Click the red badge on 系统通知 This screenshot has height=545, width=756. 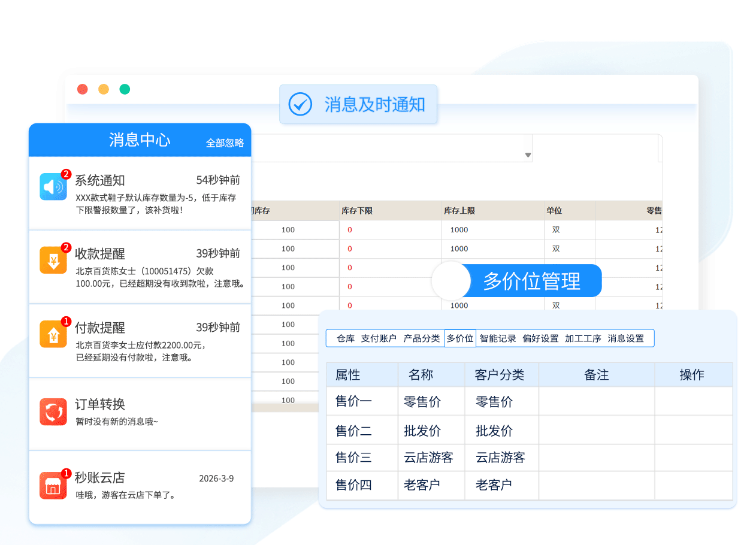pyautogui.click(x=66, y=174)
